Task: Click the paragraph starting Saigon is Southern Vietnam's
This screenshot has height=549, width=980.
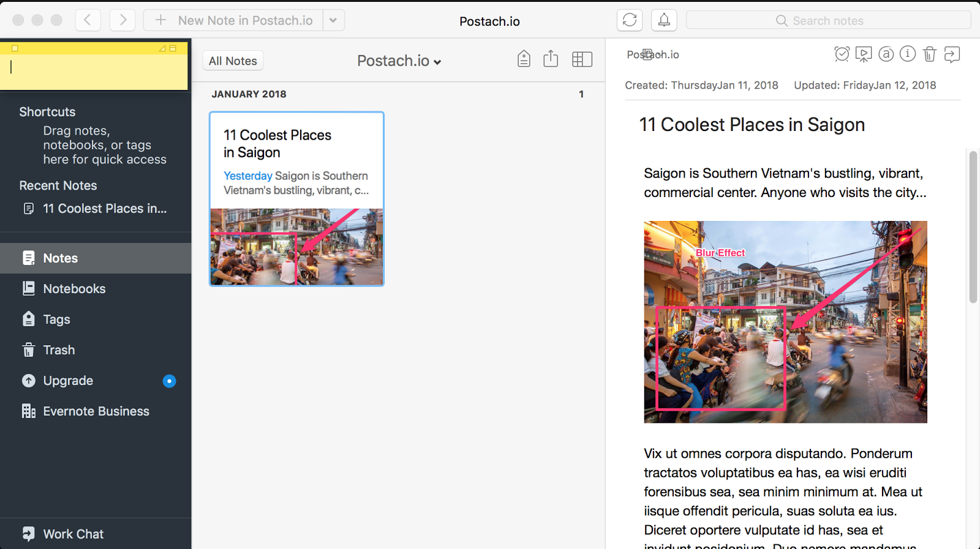Action: point(785,183)
